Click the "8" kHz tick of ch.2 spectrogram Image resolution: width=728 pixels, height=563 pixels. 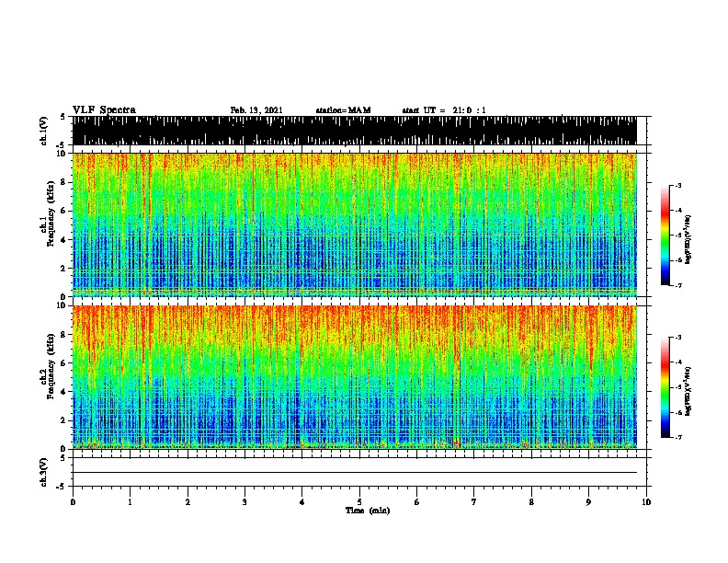64,335
